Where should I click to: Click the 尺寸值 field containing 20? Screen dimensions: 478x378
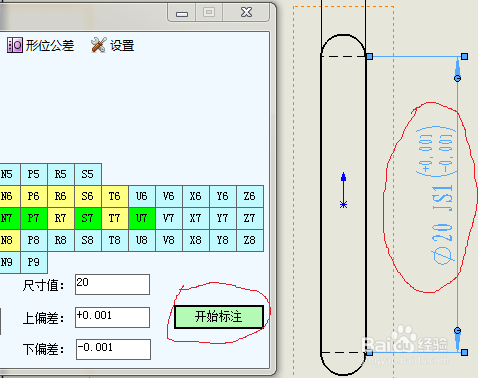112,284
